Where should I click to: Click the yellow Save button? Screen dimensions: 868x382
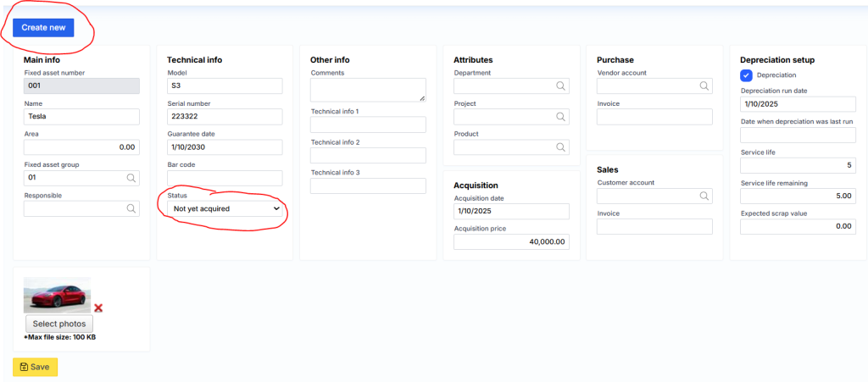click(x=36, y=367)
